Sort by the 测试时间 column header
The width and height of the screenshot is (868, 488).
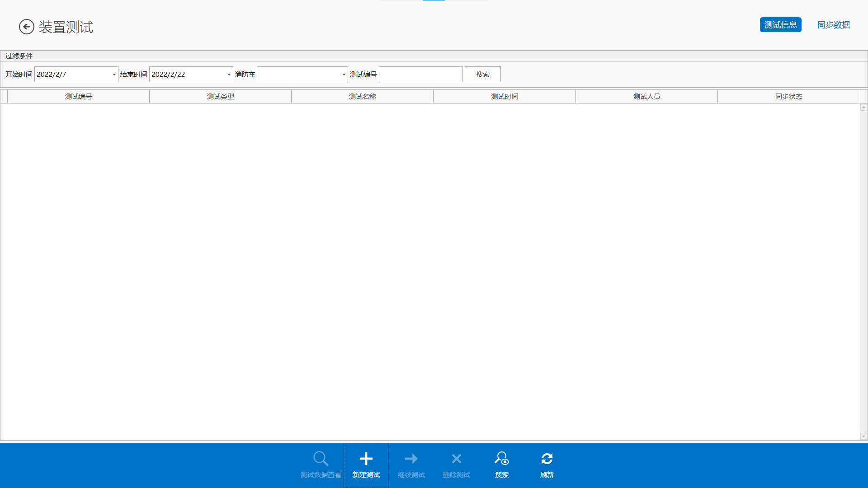point(505,97)
